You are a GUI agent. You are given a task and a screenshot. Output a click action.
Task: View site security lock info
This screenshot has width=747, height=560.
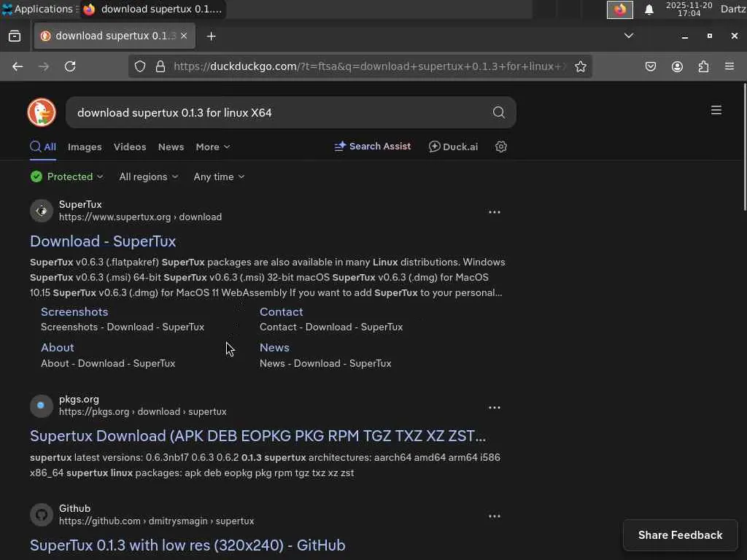(160, 66)
